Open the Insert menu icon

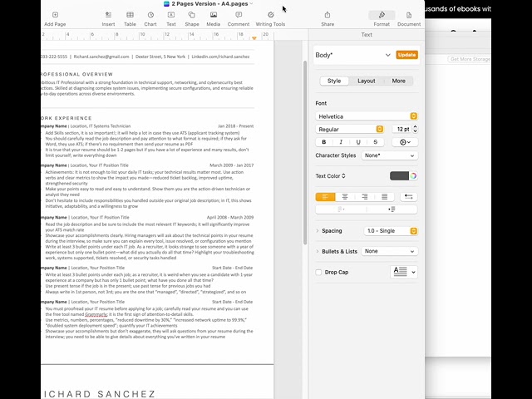(x=108, y=15)
